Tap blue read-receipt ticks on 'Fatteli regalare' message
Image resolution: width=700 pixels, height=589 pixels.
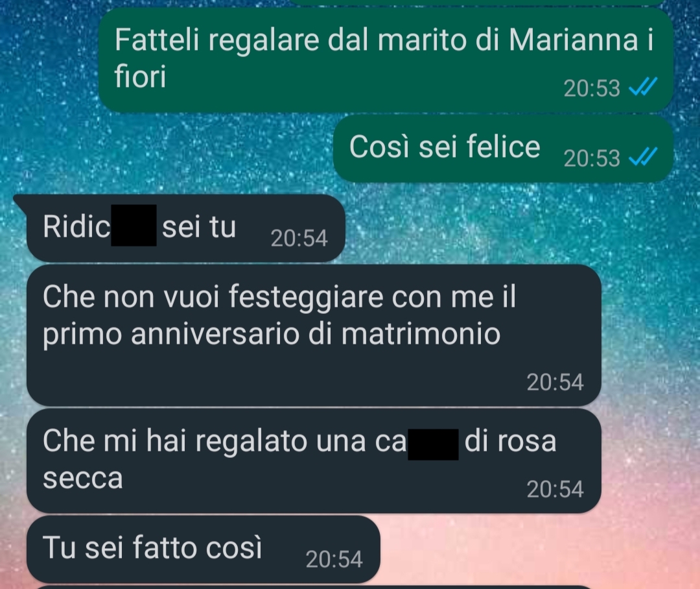(643, 87)
